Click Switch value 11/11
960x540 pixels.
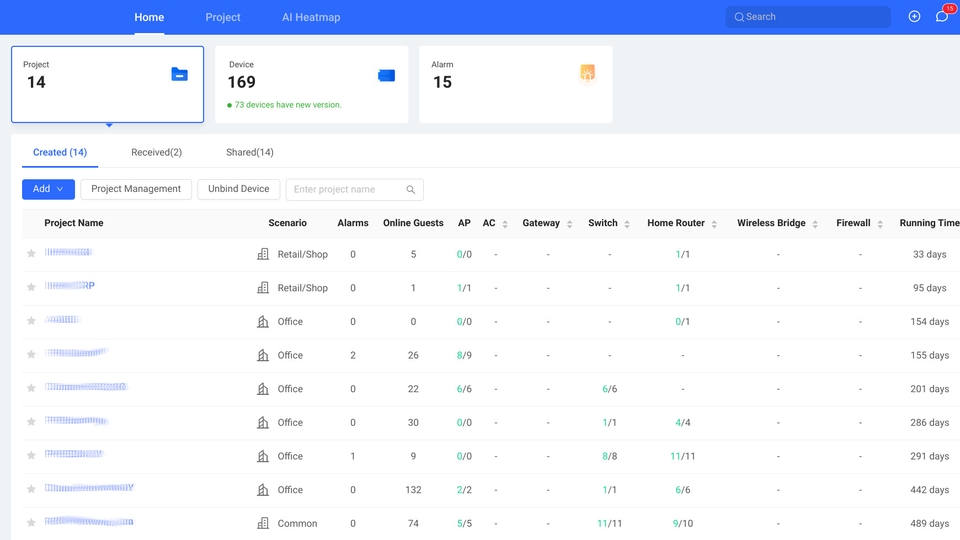(x=609, y=523)
